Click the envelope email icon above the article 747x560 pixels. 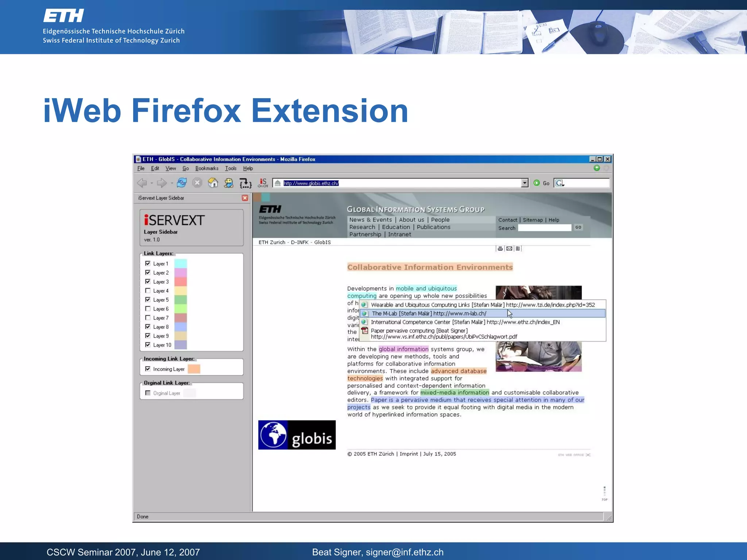coord(509,249)
